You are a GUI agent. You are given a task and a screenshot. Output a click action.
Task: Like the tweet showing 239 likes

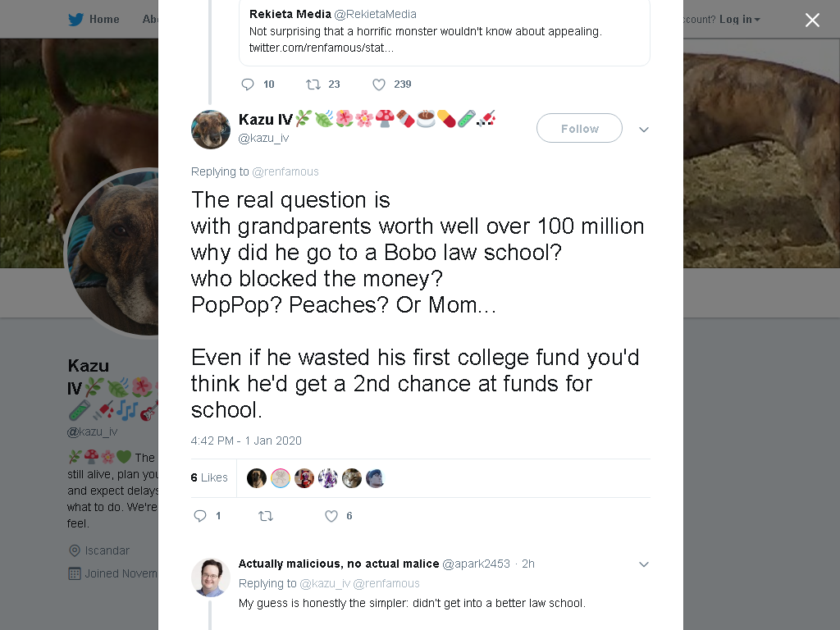[x=379, y=84]
